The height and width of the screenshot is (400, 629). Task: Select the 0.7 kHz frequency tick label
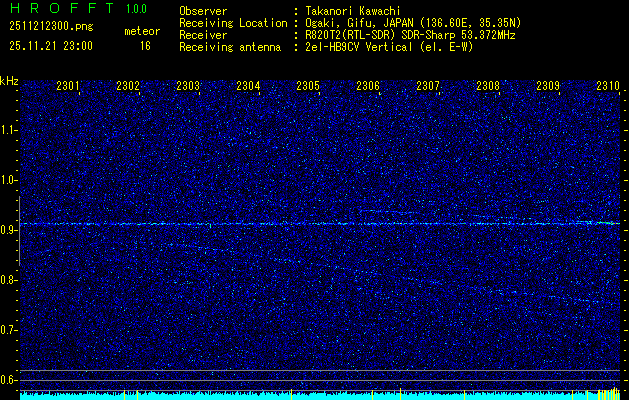pyautogui.click(x=9, y=329)
